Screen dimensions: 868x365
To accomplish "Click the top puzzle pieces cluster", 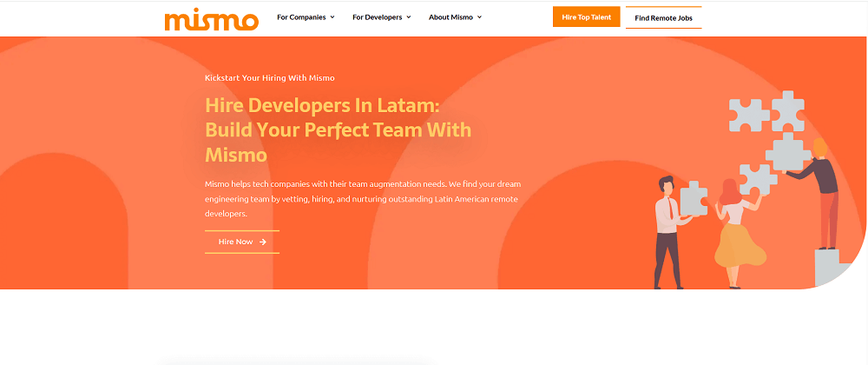I will [x=767, y=111].
